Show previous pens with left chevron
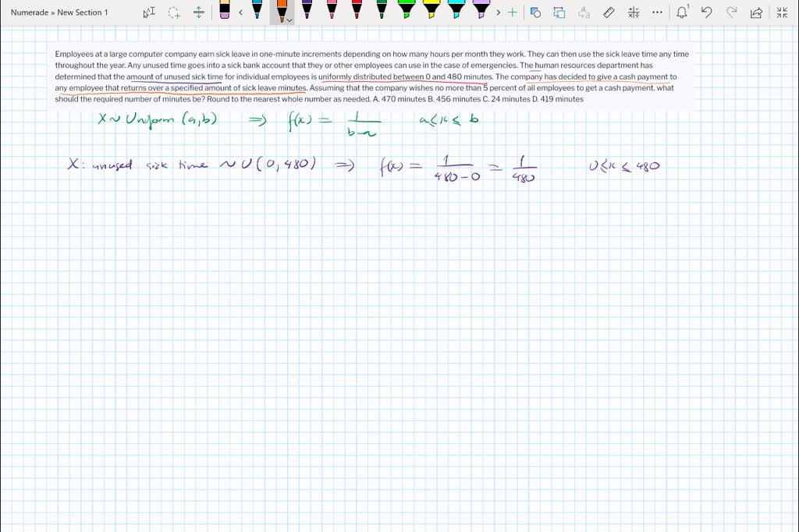This screenshot has height=532, width=799. point(240,12)
